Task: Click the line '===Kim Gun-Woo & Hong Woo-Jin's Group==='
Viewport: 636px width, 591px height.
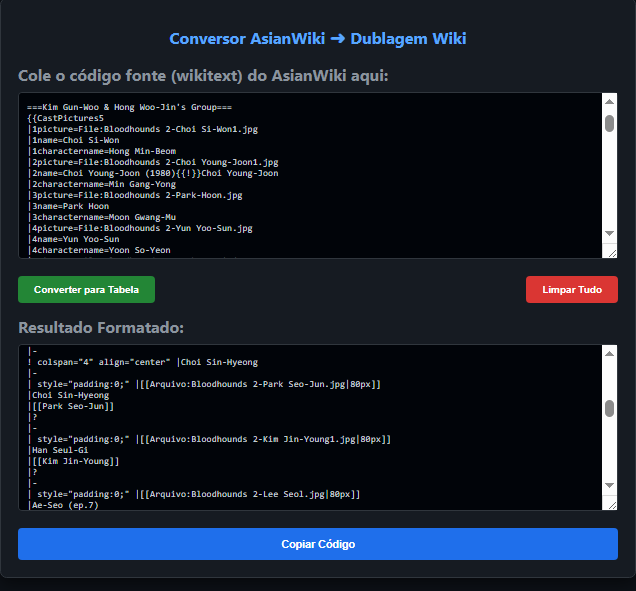Action: (129, 107)
